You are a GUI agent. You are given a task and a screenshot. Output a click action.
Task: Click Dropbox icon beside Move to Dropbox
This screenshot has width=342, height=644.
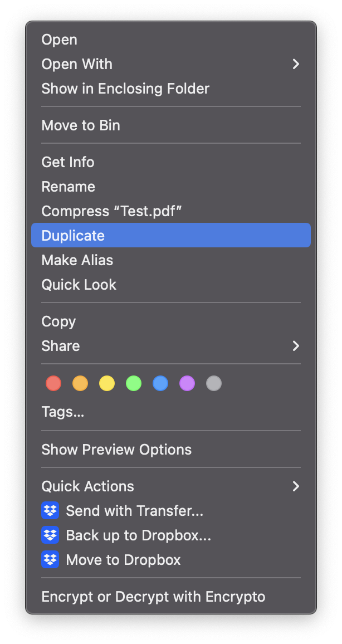50,559
